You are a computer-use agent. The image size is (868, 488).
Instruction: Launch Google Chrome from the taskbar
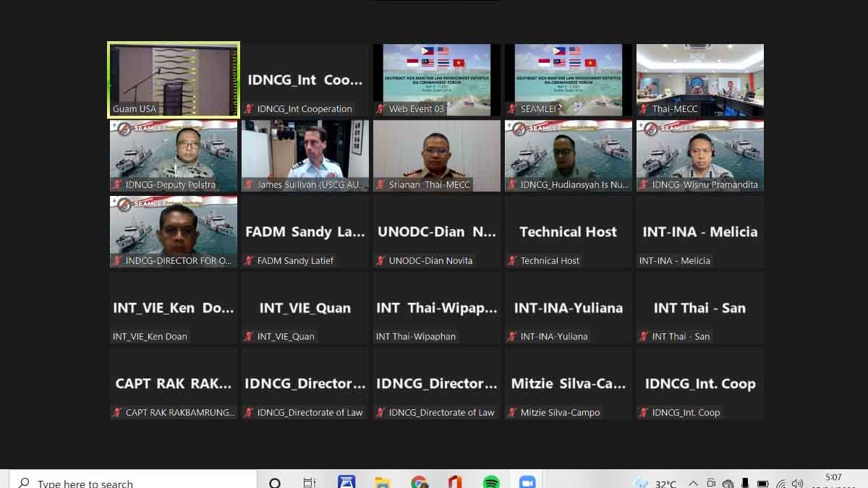click(419, 482)
